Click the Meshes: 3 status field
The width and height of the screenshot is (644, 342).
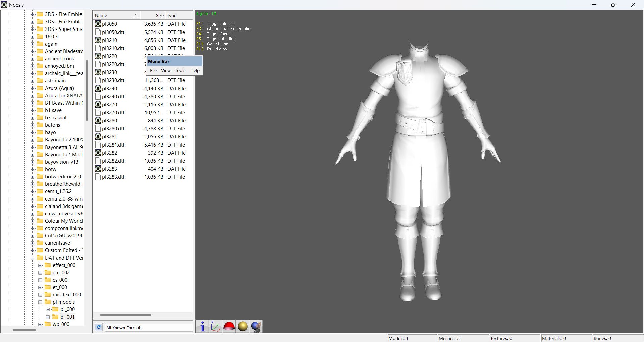[x=449, y=338]
